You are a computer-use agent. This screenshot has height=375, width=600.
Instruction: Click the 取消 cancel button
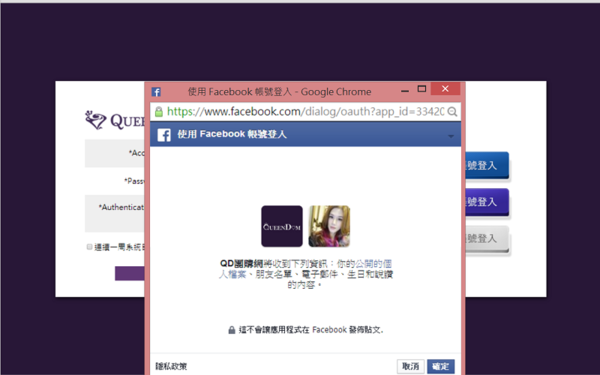tap(411, 366)
